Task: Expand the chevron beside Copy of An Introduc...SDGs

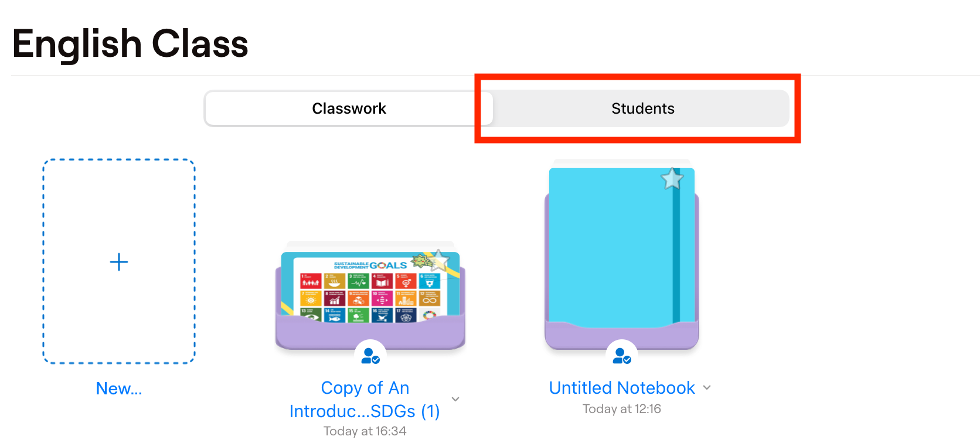Action: [455, 399]
